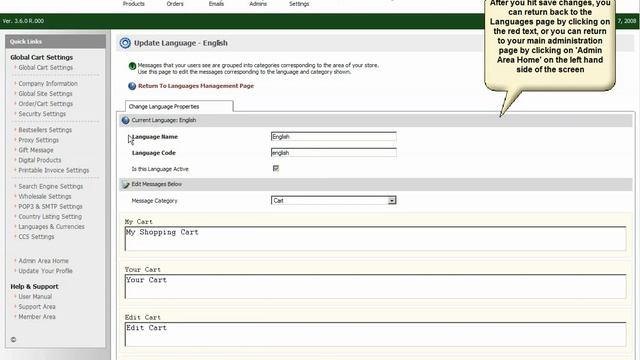
Task: Open the Support Area link
Action: (37, 307)
